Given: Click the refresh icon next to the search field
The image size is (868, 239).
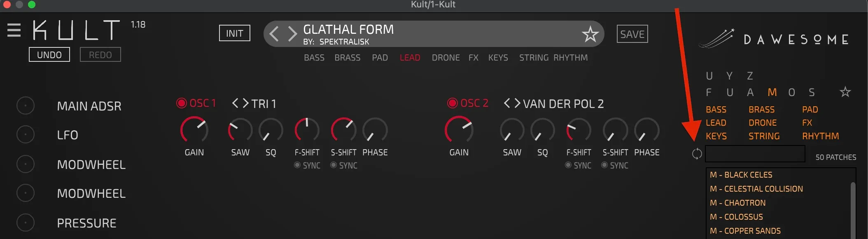Looking at the screenshot, I should 697,154.
